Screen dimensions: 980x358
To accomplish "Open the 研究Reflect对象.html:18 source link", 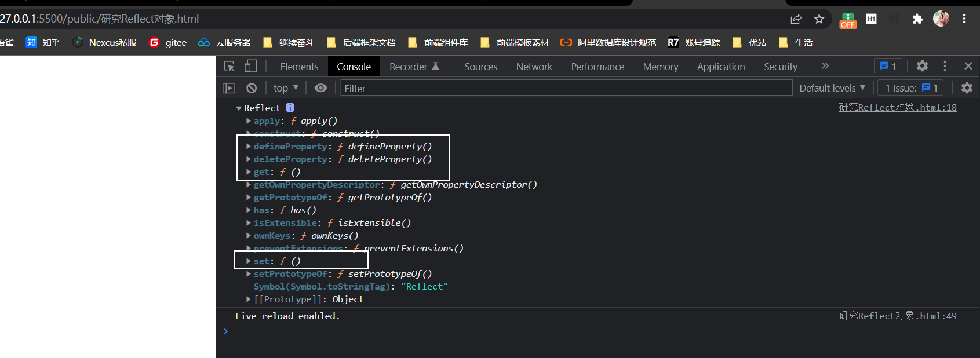I will [898, 107].
